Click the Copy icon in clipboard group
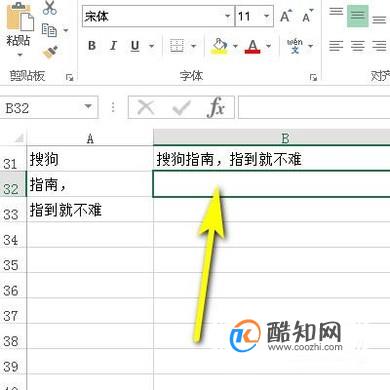390x390 pixels. (x=49, y=30)
